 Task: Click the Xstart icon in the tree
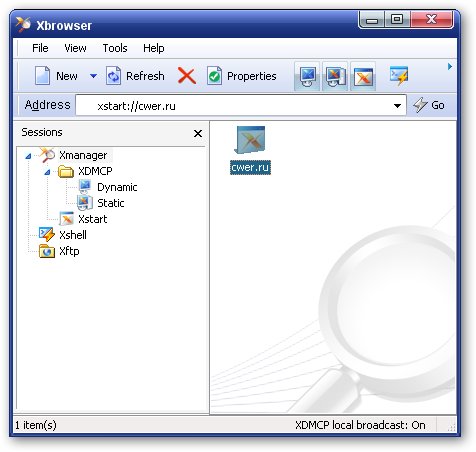click(66, 219)
